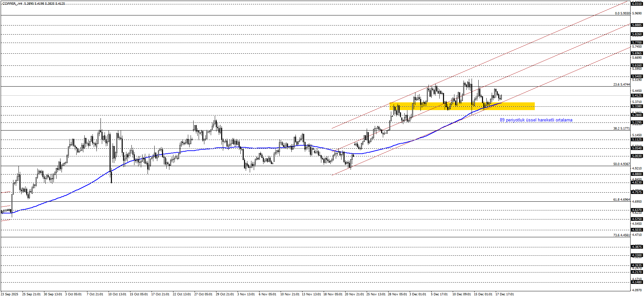Click the 10 Oct 13:01 time label
This screenshot has height=298, width=644.
click(x=117, y=294)
